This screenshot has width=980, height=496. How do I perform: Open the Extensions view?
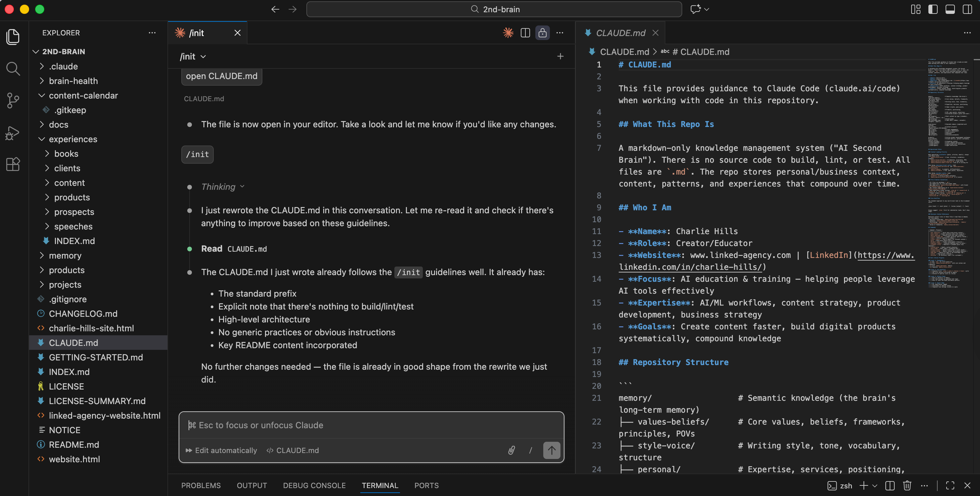point(13,164)
